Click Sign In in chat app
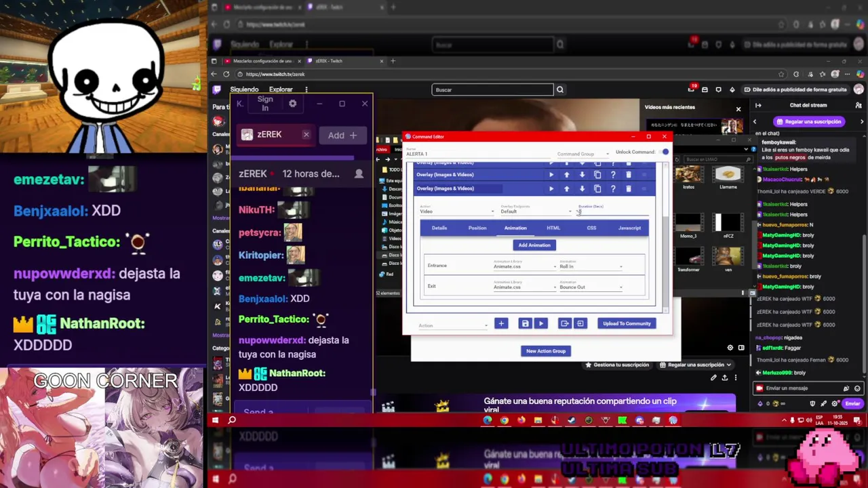This screenshot has height=488, width=868. (265, 104)
